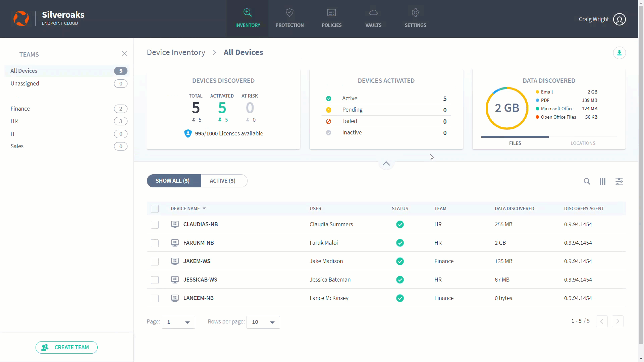Open the Protection section
644x362 pixels.
click(x=289, y=18)
